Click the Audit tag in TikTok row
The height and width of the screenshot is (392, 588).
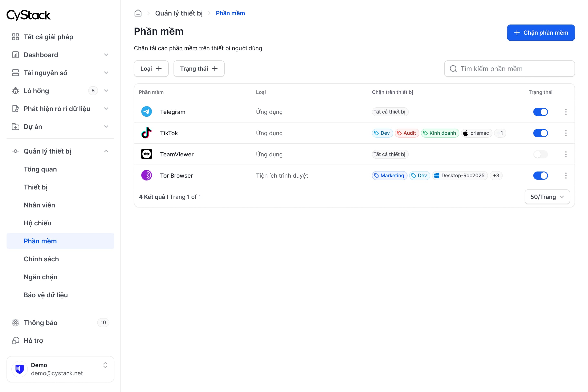click(x=407, y=133)
